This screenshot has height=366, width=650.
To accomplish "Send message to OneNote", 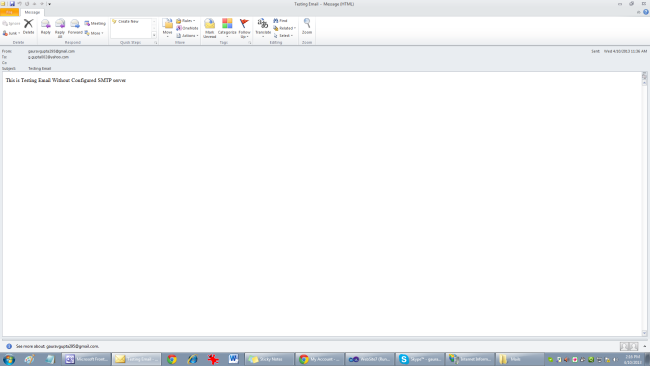I will [187, 28].
